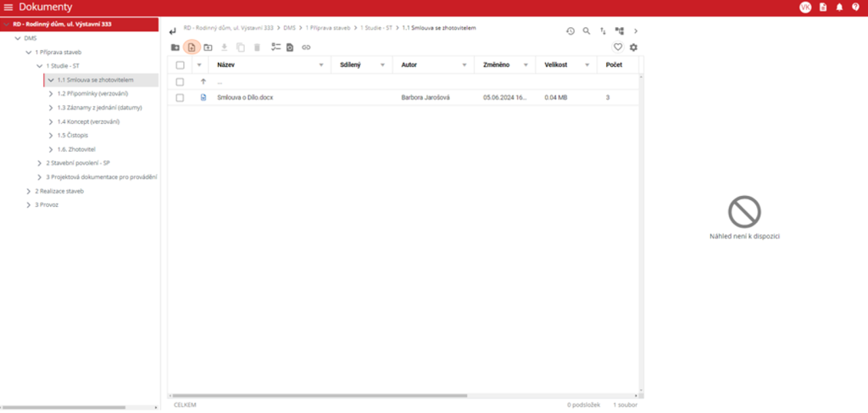Click the highlighted upload file icon
Screen dimensions: 868x413
tap(192, 47)
